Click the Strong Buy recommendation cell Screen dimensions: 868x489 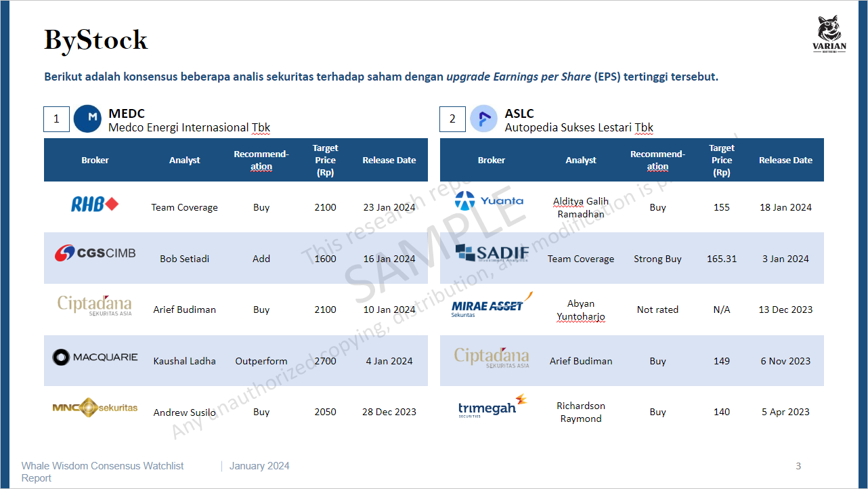(x=657, y=259)
